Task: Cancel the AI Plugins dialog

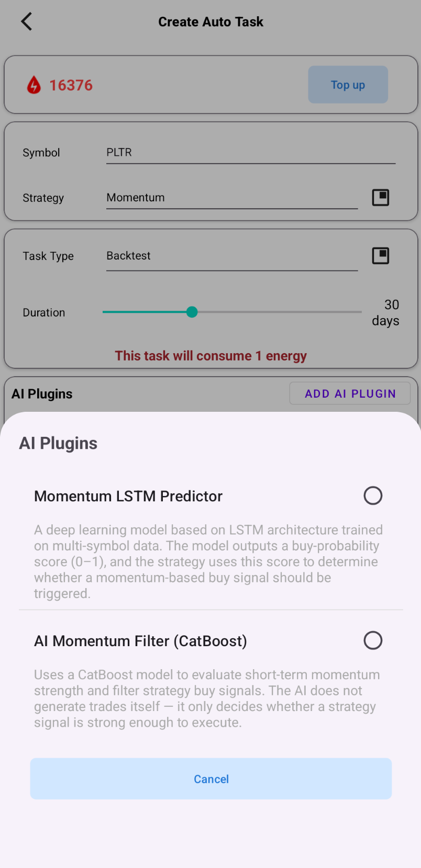Action: pos(211,779)
